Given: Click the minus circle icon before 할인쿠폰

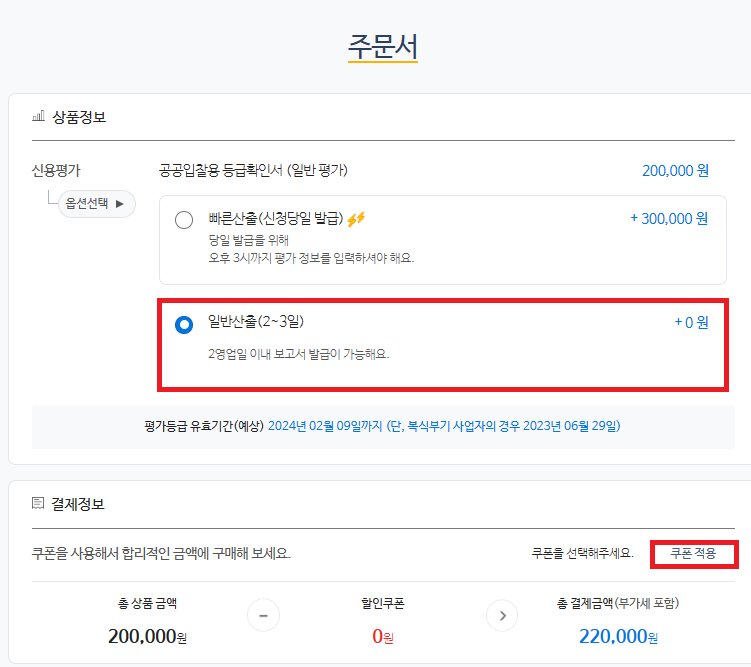Looking at the screenshot, I should point(262,616).
